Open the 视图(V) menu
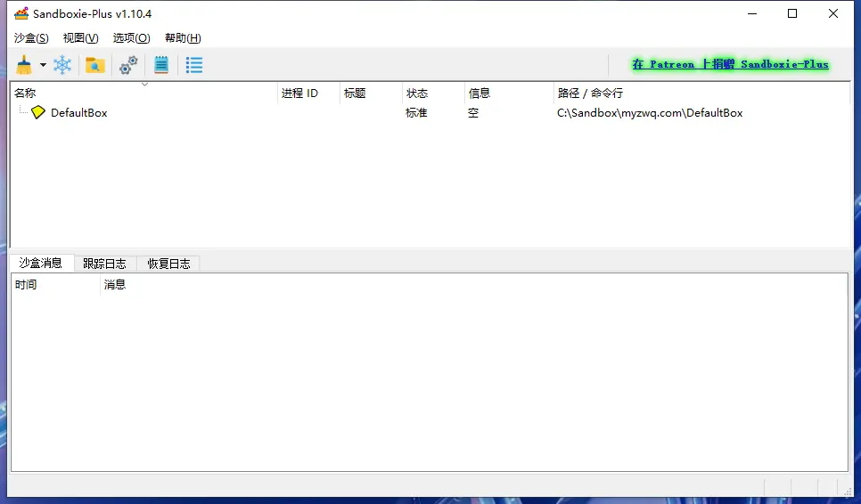861x504 pixels. 80,38
